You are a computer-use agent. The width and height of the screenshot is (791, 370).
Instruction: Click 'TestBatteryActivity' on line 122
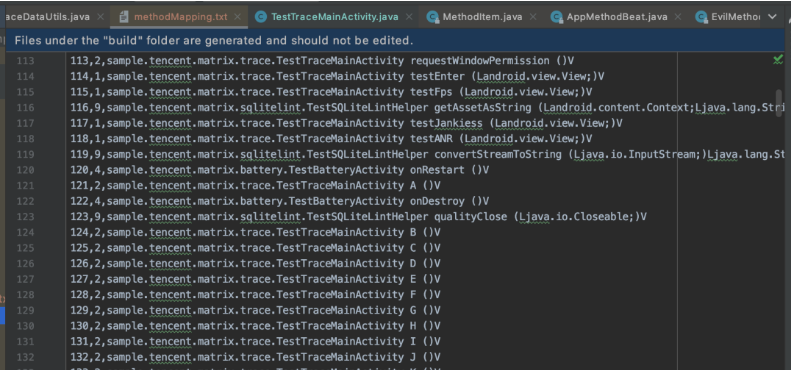click(347, 201)
